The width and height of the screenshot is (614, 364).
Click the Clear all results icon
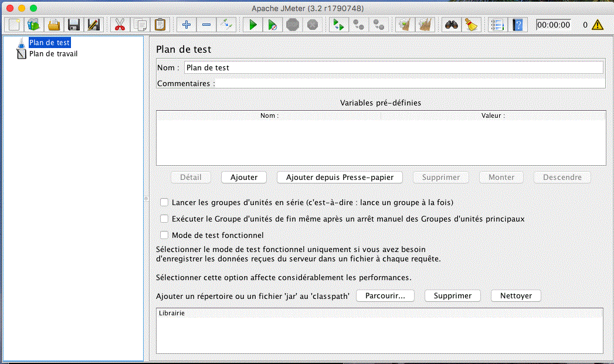point(425,25)
